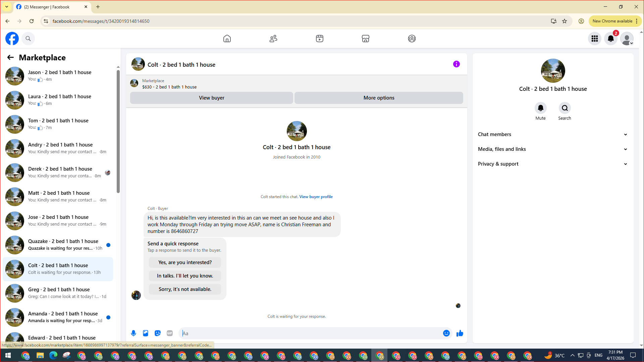Image resolution: width=644 pixels, height=362 pixels.
Task: Open Greg's 2 bed 1 bath conversation
Action: 59,293
